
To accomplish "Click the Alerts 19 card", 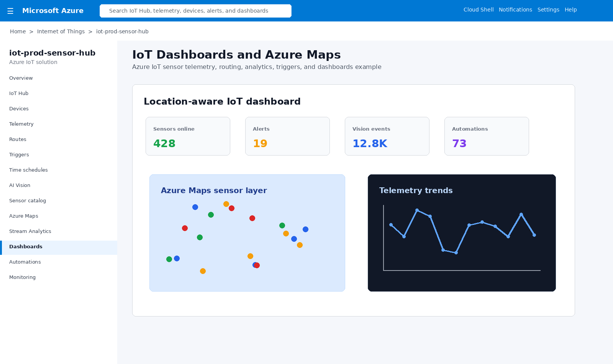I will 287,136.
